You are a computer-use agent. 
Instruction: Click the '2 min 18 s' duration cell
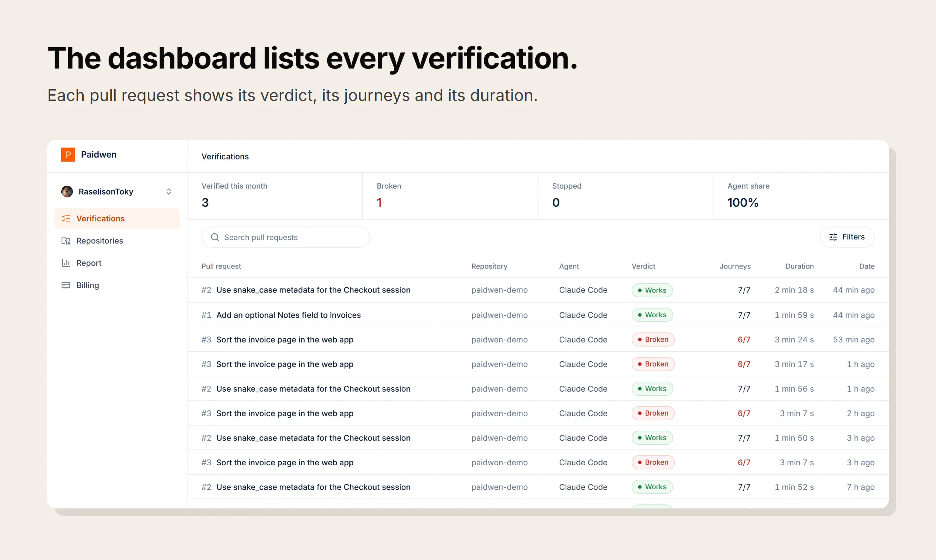[794, 290]
